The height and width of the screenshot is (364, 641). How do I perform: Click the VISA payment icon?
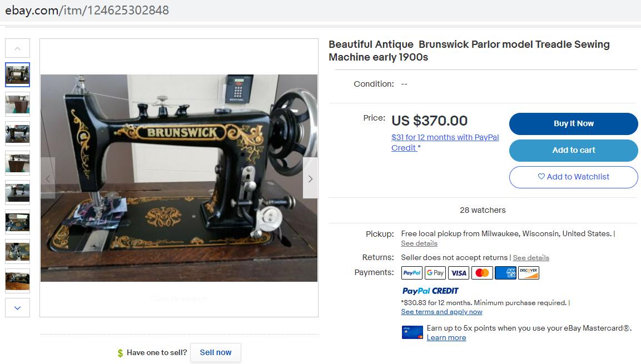click(x=458, y=273)
